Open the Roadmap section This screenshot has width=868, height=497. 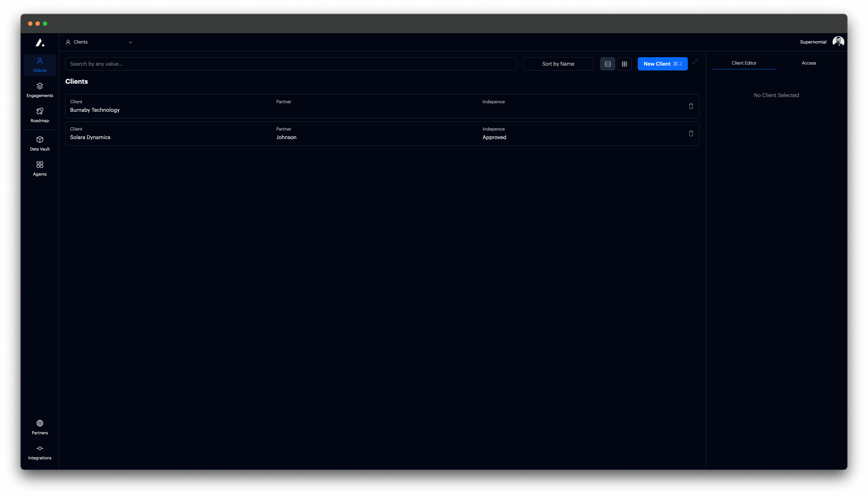coord(40,115)
